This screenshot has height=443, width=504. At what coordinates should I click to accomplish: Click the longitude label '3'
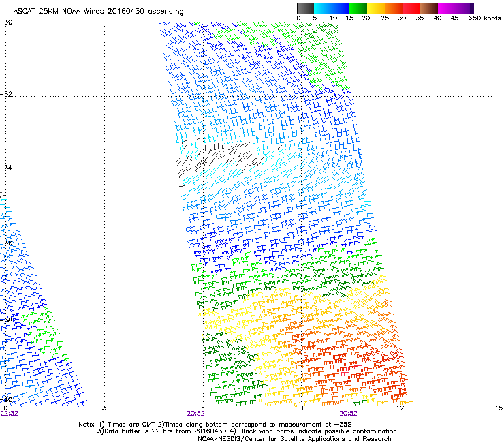(104, 408)
